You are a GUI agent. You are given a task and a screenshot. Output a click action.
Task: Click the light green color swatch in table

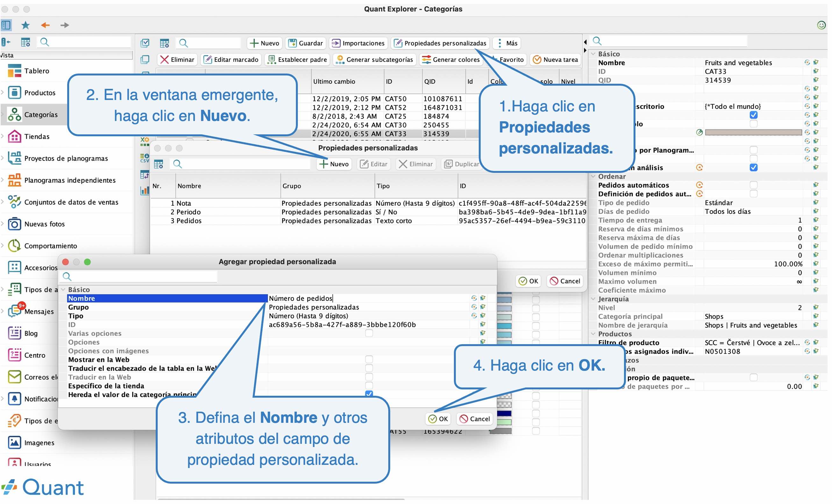(x=504, y=422)
